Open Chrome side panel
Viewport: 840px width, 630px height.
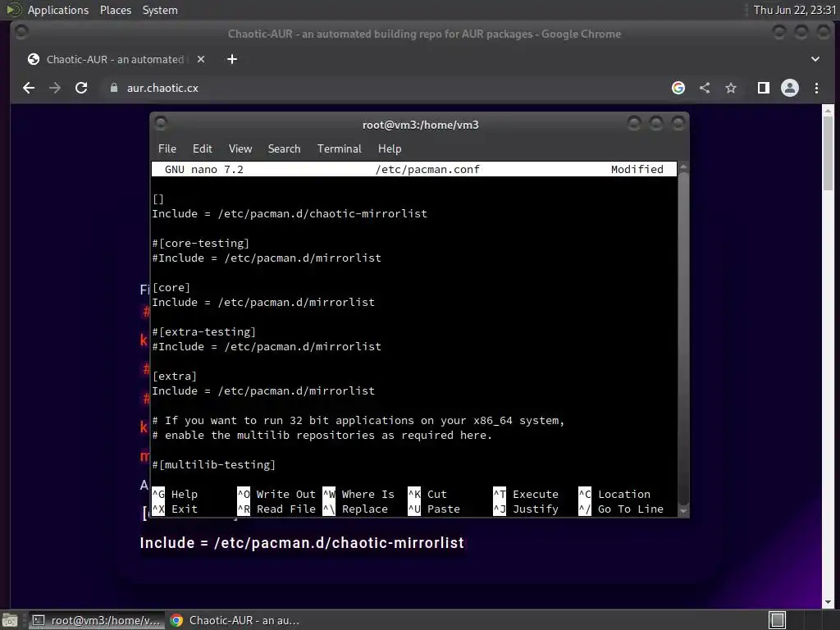764,88
